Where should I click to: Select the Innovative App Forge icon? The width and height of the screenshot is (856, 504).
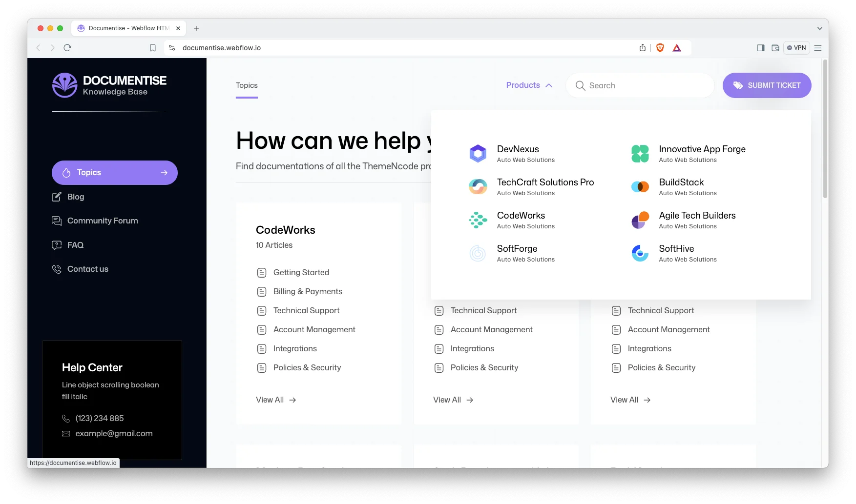[640, 154]
